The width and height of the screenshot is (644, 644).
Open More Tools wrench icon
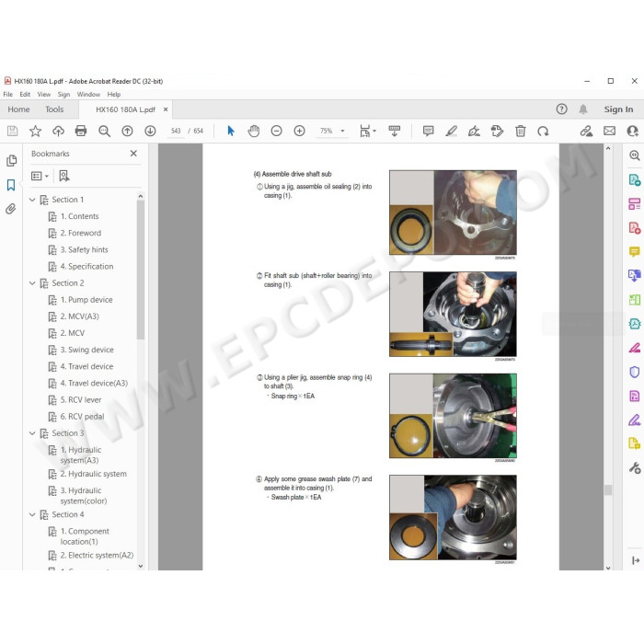point(635,467)
